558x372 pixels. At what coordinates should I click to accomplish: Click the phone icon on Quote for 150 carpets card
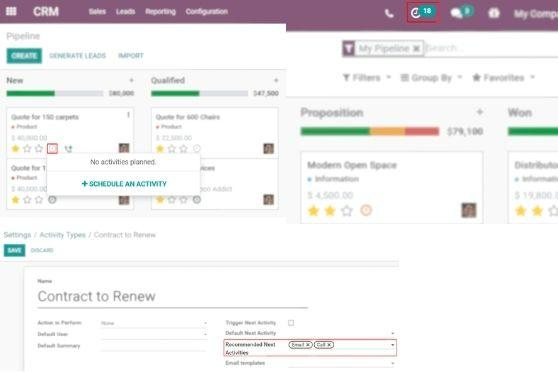pyautogui.click(x=68, y=149)
